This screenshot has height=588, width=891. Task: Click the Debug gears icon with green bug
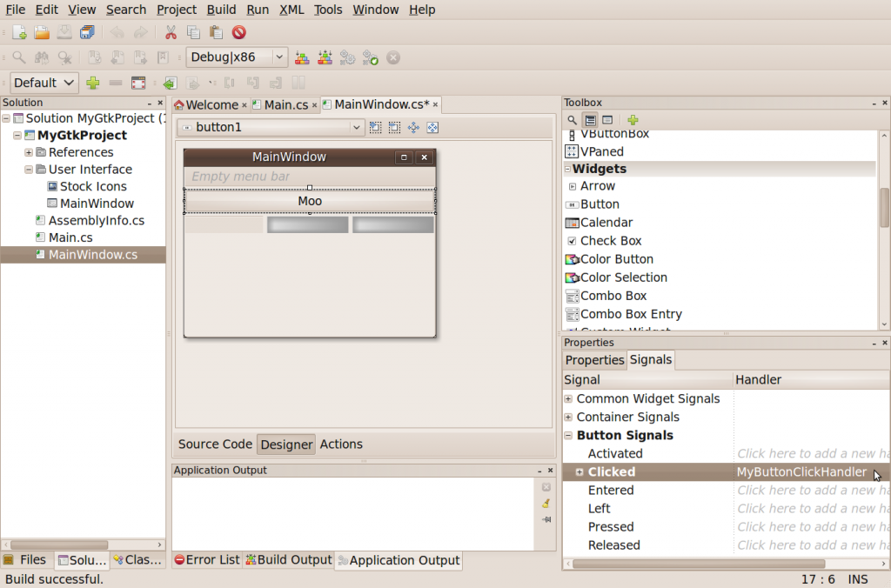point(371,57)
